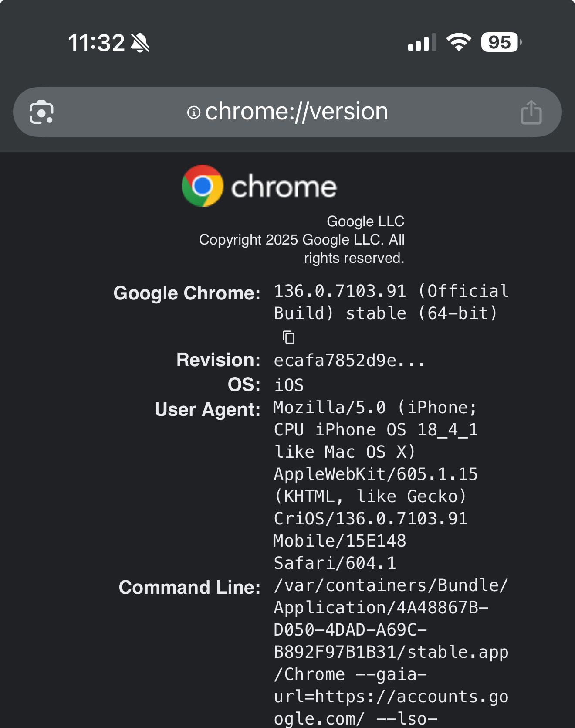Tap the Google Lens camera icon
This screenshot has width=575, height=728.
pos(41,112)
